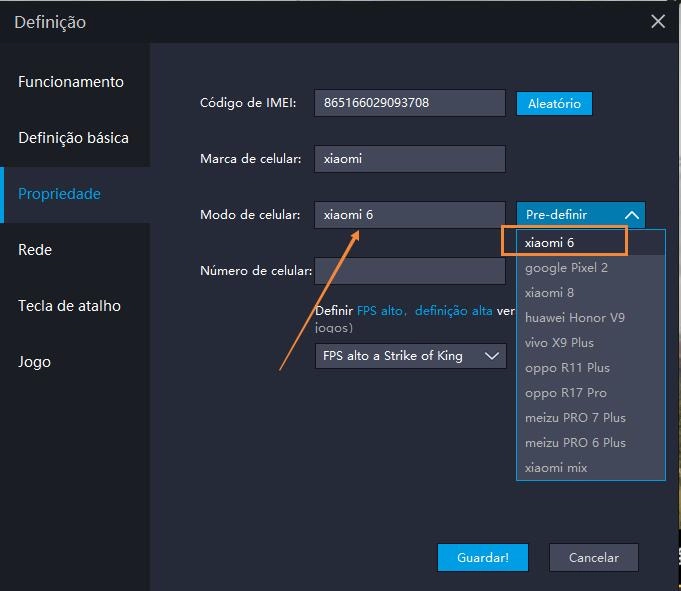Click the Aleatório button for IMEI
The image size is (681, 591).
pyautogui.click(x=554, y=103)
